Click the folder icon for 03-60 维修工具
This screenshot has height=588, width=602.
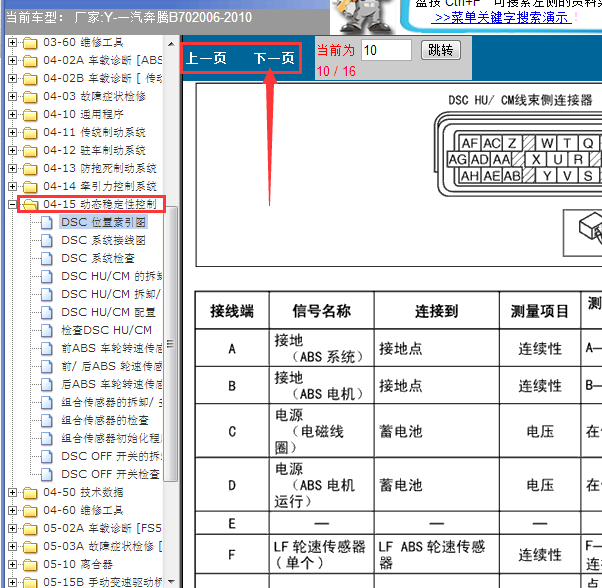pos(30,43)
